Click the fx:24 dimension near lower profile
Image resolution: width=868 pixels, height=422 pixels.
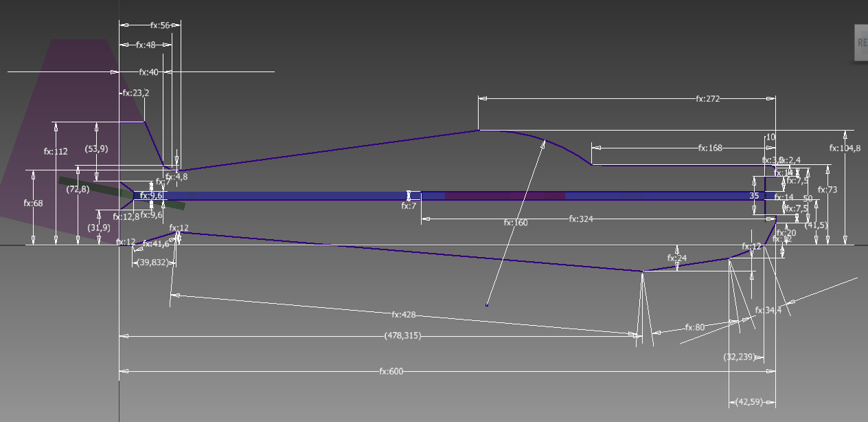[677, 258]
